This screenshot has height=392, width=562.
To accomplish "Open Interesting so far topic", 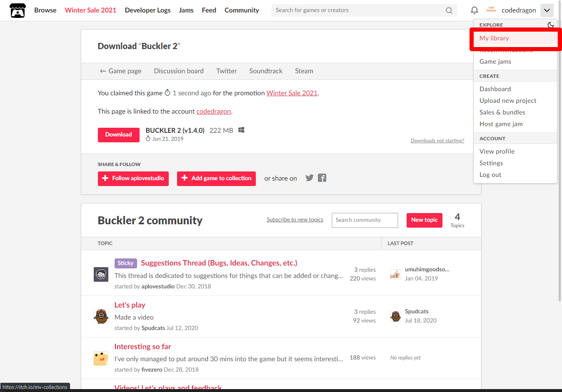I will pos(143,347).
